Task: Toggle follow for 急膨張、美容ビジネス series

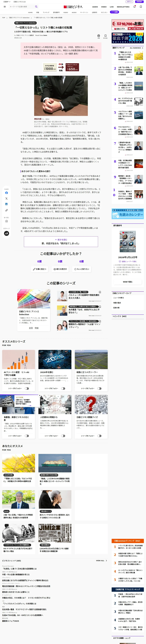Action: pos(27,436)
